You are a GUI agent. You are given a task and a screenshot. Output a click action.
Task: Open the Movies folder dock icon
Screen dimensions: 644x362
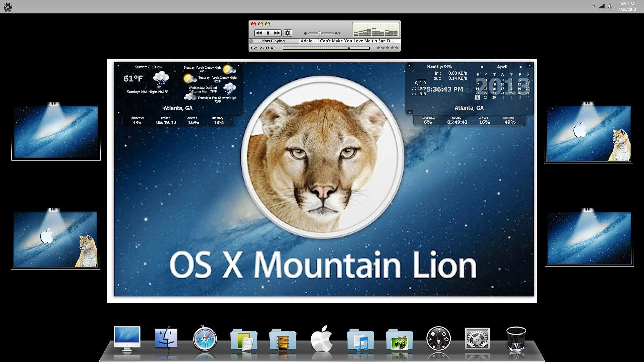tap(283, 339)
